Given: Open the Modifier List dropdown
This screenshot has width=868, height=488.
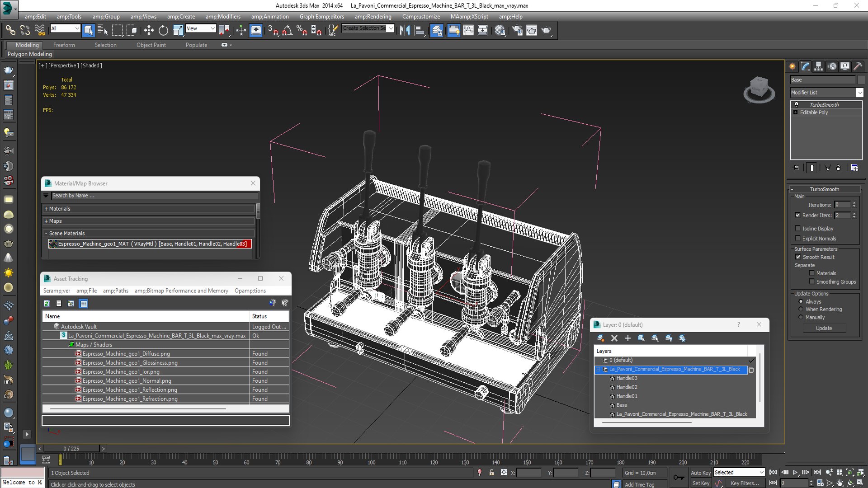Looking at the screenshot, I should tap(826, 92).
